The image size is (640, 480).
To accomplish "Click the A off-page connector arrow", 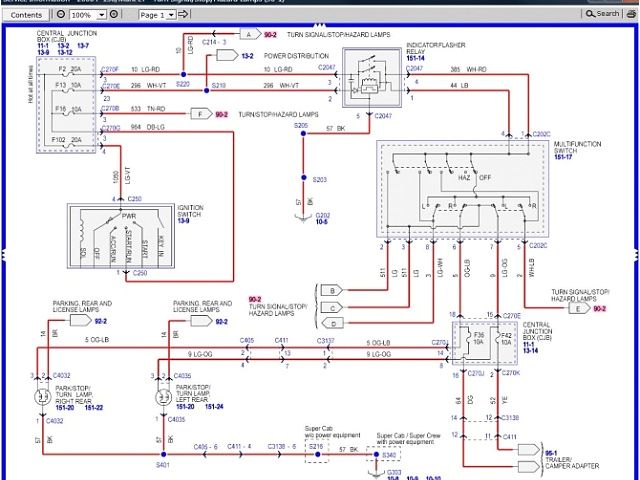I will (247, 34).
